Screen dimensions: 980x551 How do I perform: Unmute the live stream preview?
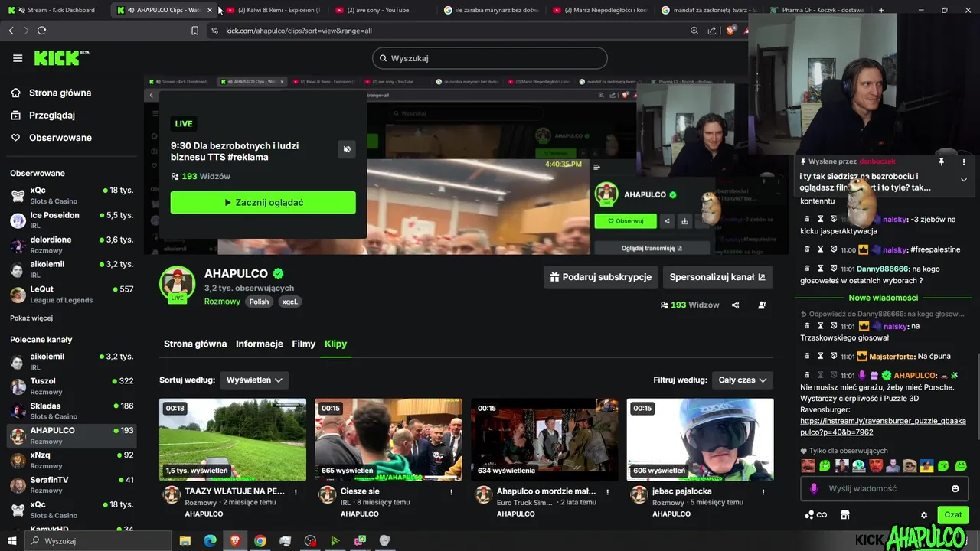pos(347,149)
